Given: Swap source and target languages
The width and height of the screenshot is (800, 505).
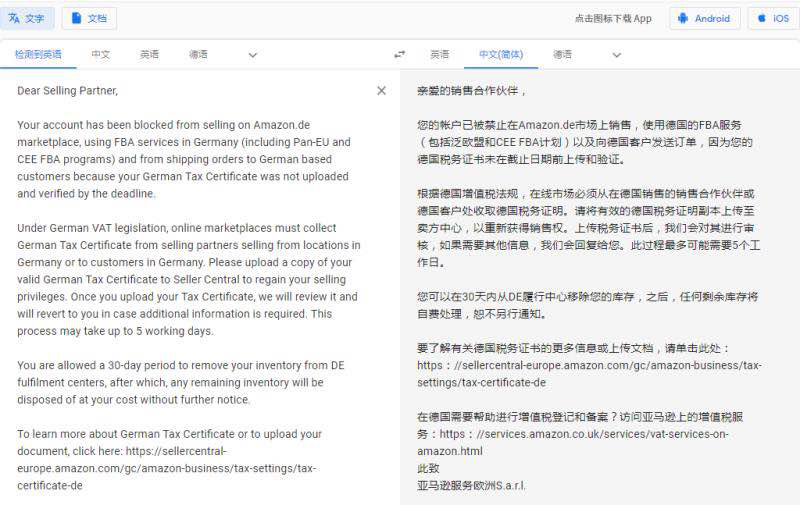Looking at the screenshot, I should point(400,55).
